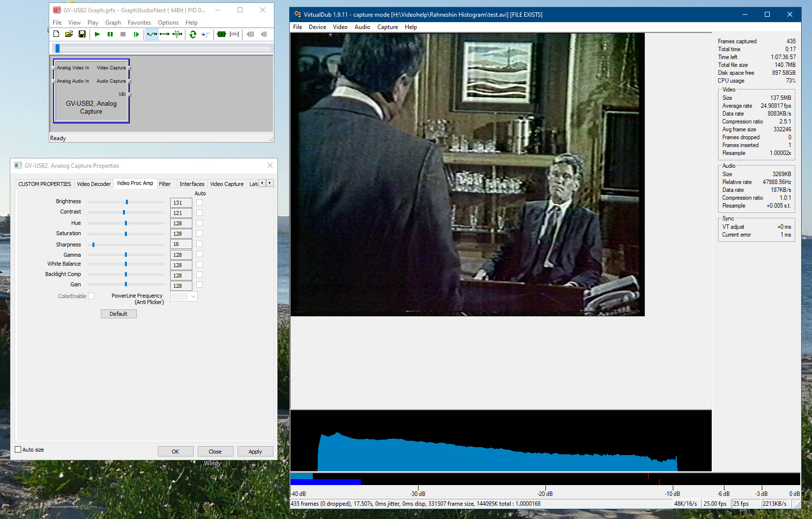This screenshot has width=812, height=519.
Task: Open the Favorites menu in GraphStudioNext
Action: (139, 23)
